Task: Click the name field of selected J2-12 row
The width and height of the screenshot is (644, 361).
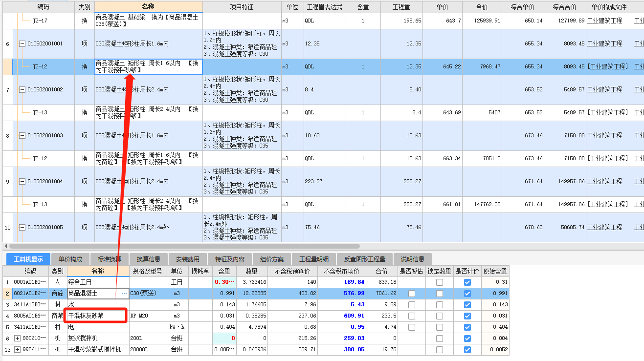Action: click(x=148, y=67)
